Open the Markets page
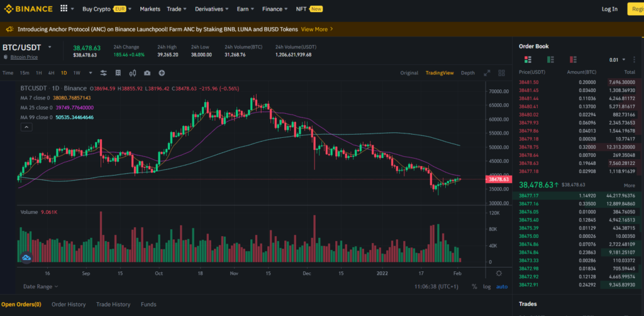Screen dimensions: 644x316 pos(150,9)
